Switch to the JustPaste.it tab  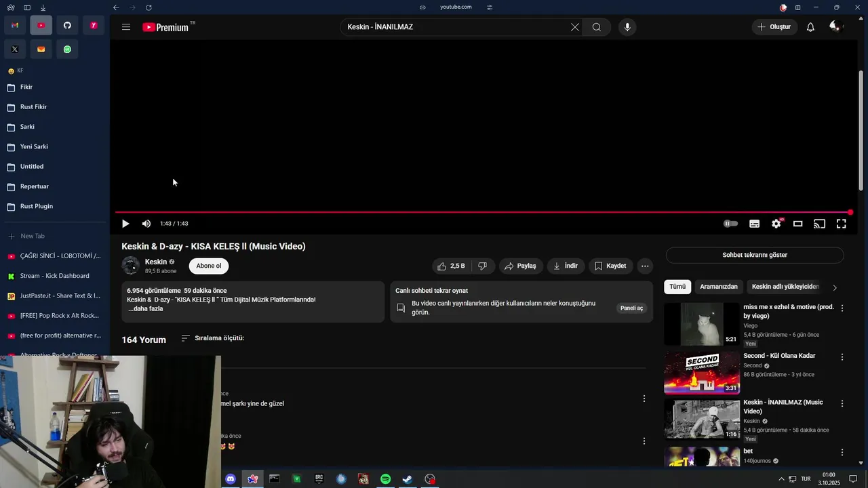[x=54, y=296]
